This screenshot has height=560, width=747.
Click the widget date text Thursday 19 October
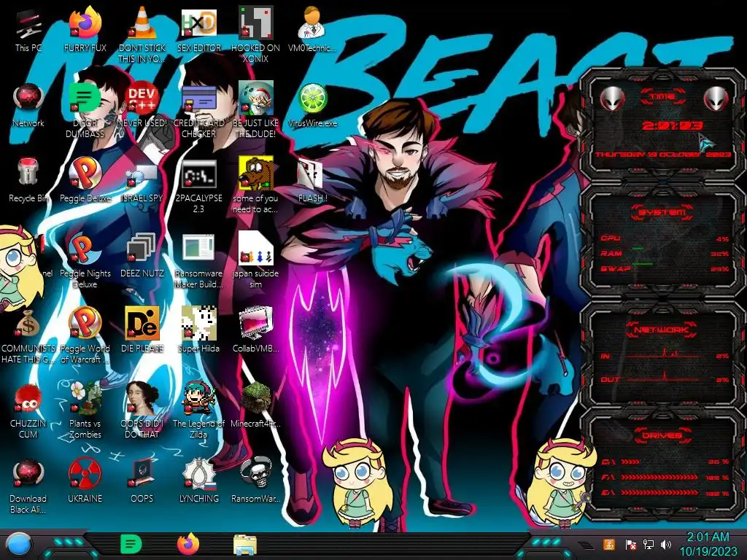663,155
